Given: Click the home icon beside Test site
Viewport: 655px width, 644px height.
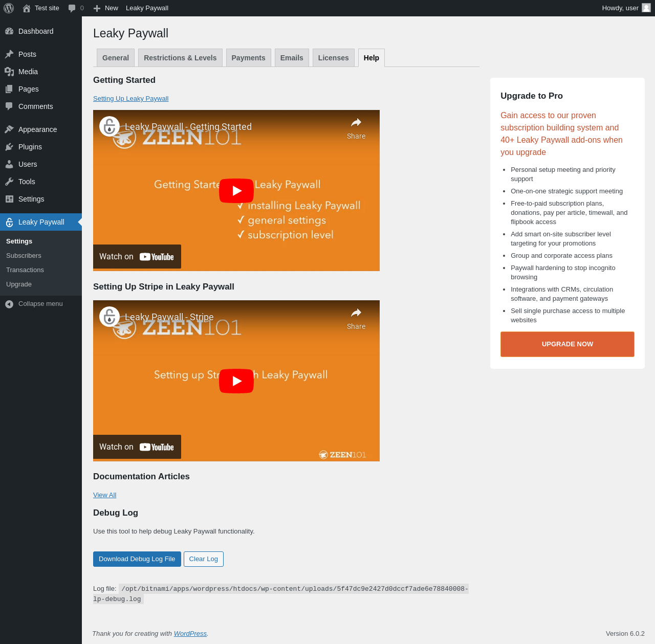Looking at the screenshot, I should pyautogui.click(x=27, y=8).
